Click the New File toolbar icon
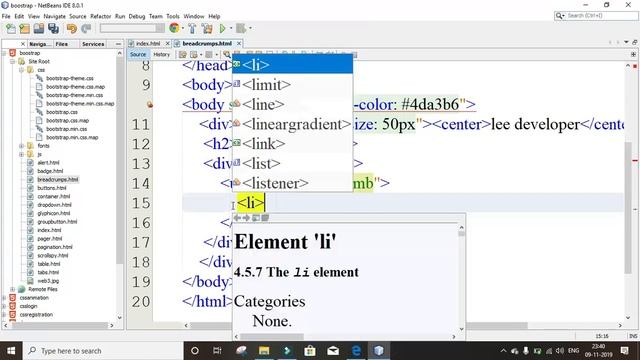This screenshot has width=640, height=360. [x=11, y=29]
